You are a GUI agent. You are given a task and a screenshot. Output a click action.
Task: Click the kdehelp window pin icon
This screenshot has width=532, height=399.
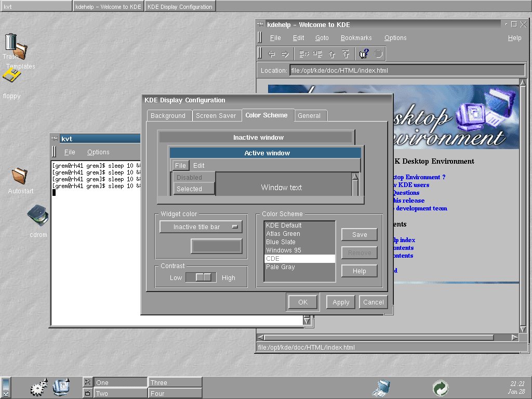tap(260, 24)
